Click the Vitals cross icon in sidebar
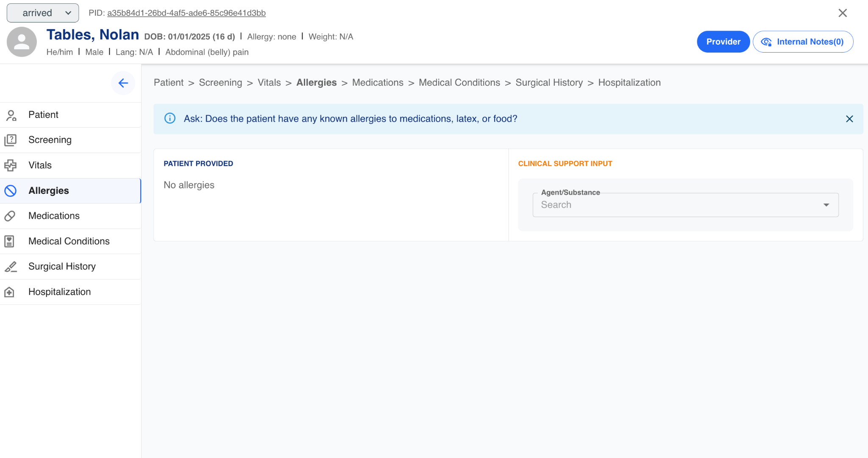Screen dimensions: 868x458 (11, 165)
